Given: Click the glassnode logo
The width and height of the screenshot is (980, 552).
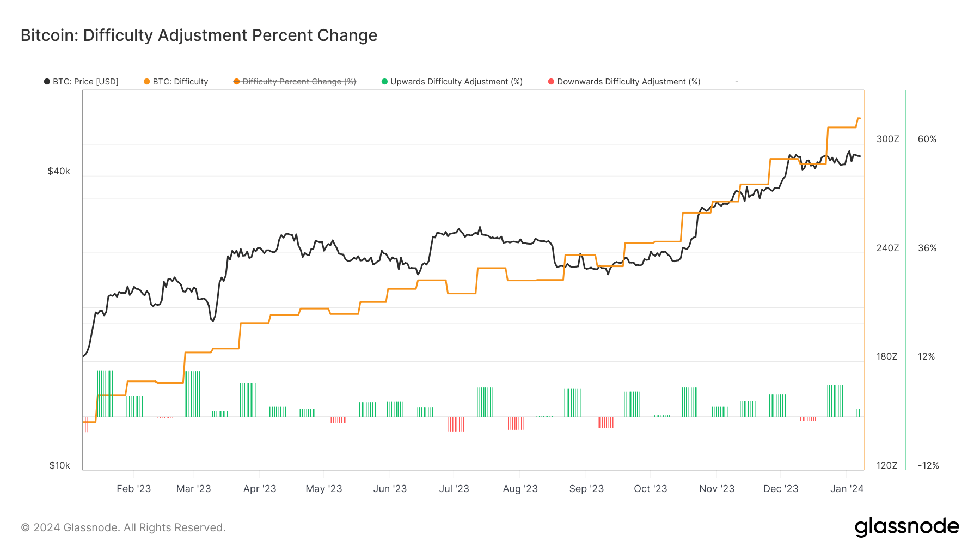Looking at the screenshot, I should (906, 527).
